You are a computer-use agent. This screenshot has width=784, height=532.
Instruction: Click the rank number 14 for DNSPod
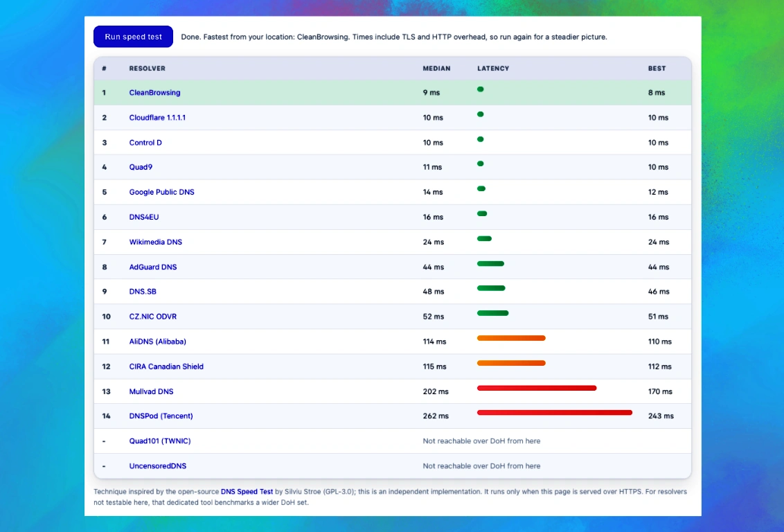[x=106, y=416]
